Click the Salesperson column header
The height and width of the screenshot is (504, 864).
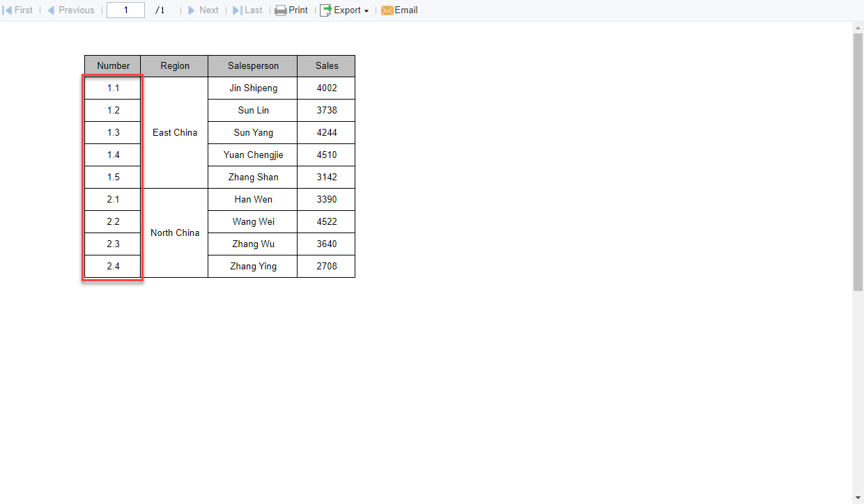tap(253, 66)
